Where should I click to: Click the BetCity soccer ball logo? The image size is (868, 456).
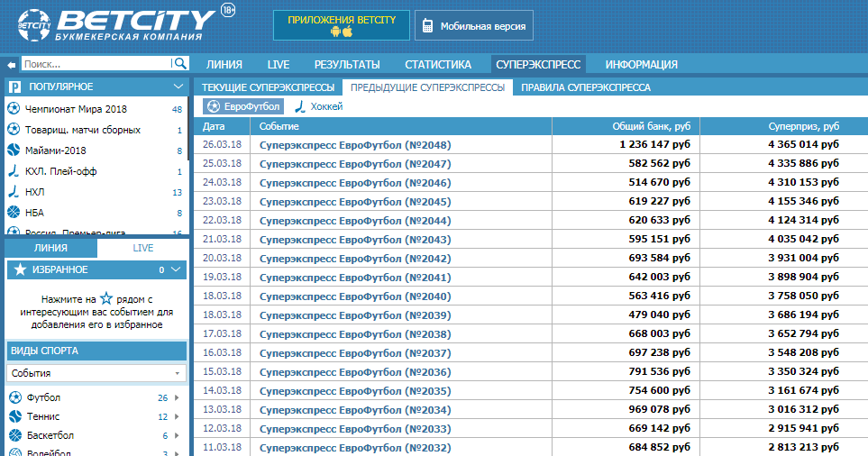33,25
